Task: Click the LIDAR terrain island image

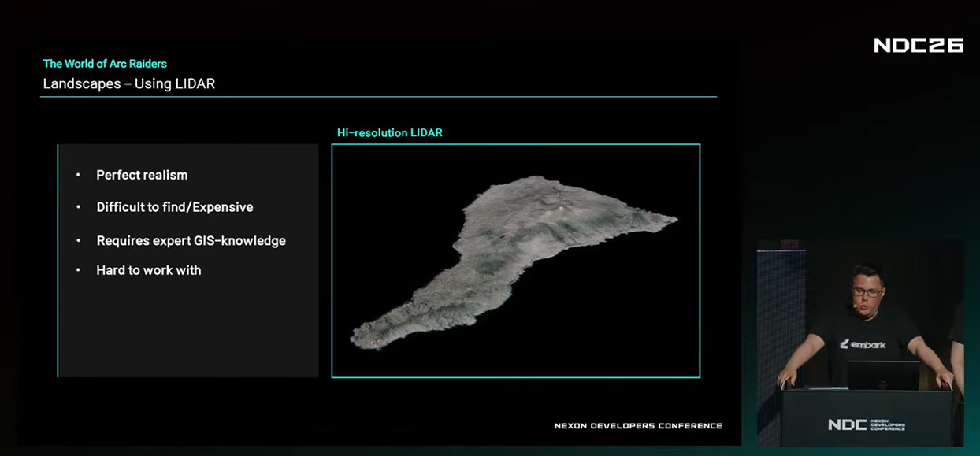Action: coord(514,260)
